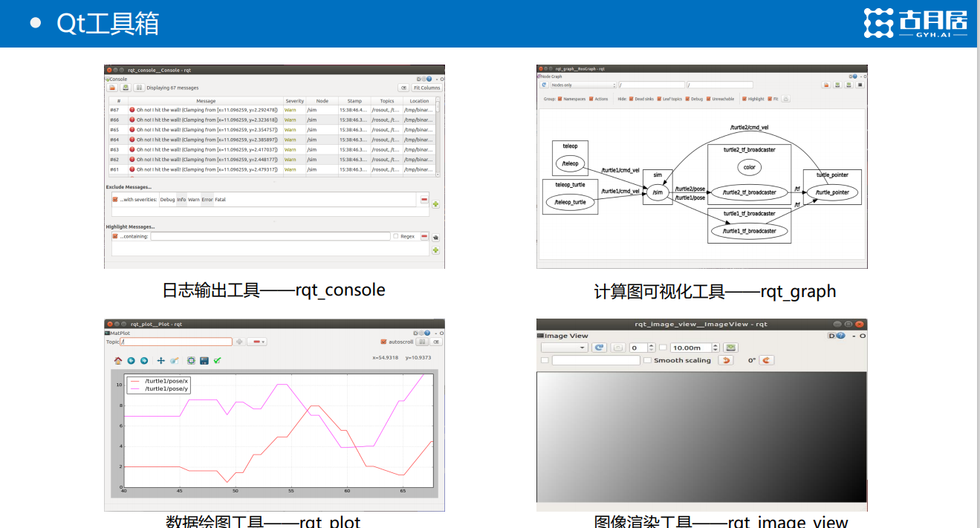Viewport: 980px width, 528px height.
Task: Click the stepper on the 10.00m field
Action: tap(715, 348)
